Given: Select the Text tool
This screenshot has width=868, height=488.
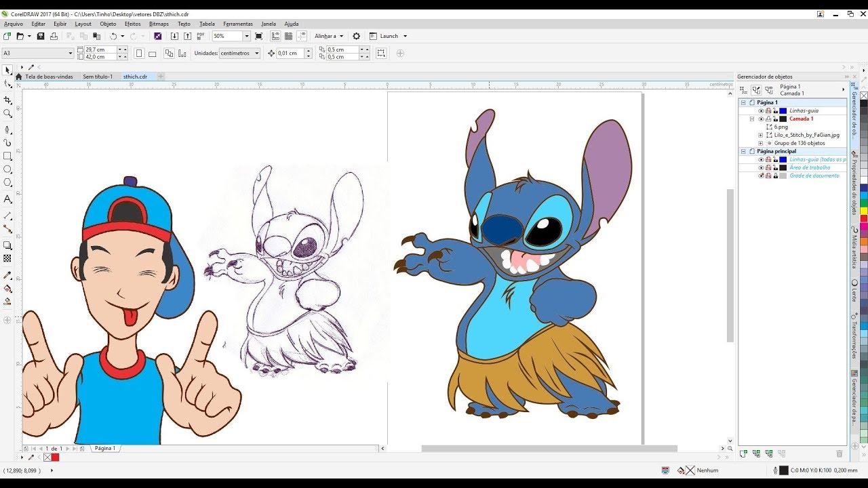Looking at the screenshot, I should tap(7, 199).
